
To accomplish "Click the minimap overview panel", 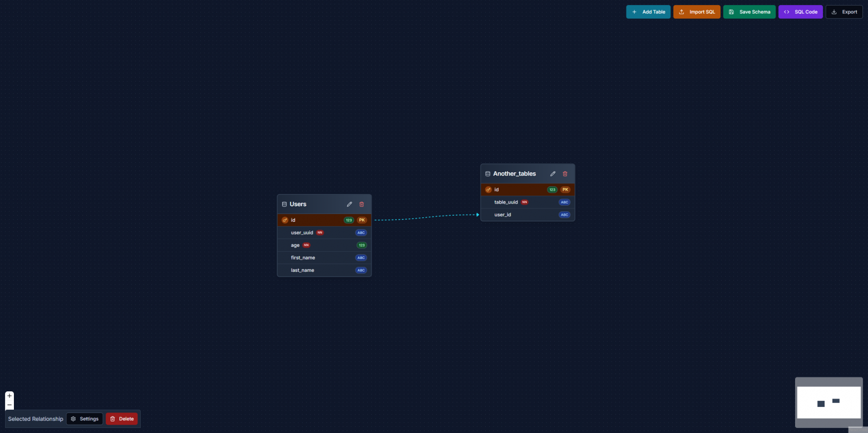I will tap(828, 402).
